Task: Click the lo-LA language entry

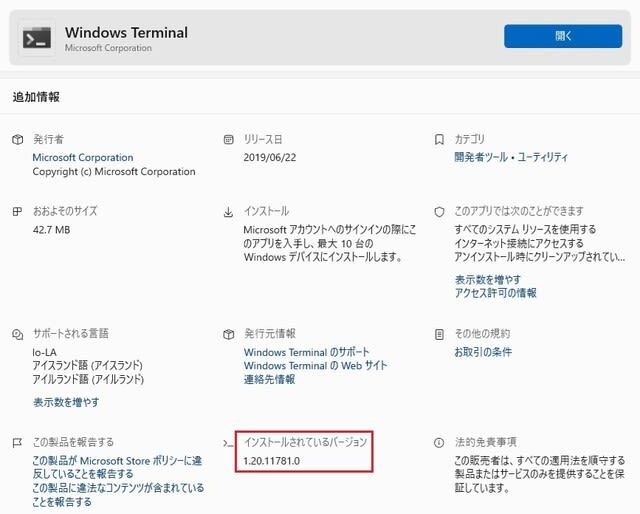Action: [x=44, y=352]
